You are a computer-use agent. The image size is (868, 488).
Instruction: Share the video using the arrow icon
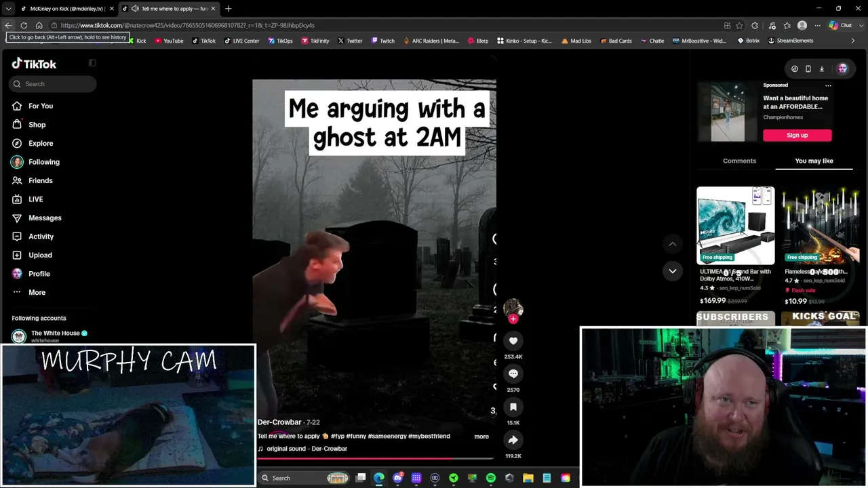click(513, 440)
